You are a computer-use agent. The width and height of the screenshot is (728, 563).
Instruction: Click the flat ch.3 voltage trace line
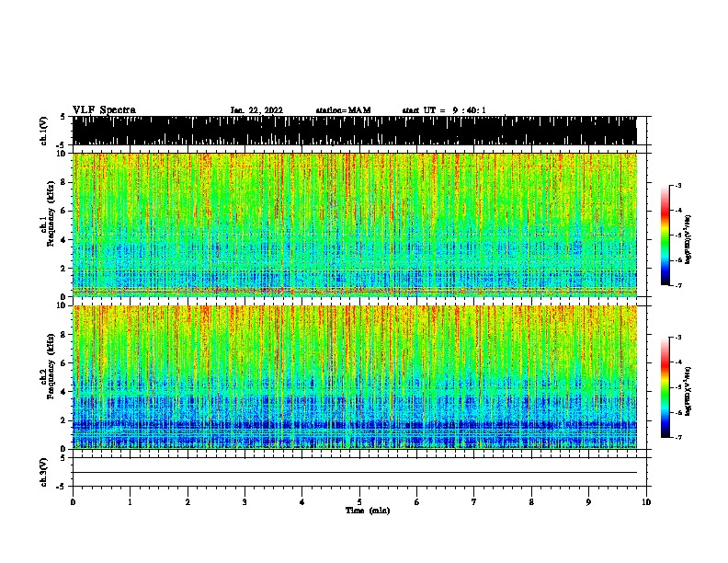pos(355,473)
